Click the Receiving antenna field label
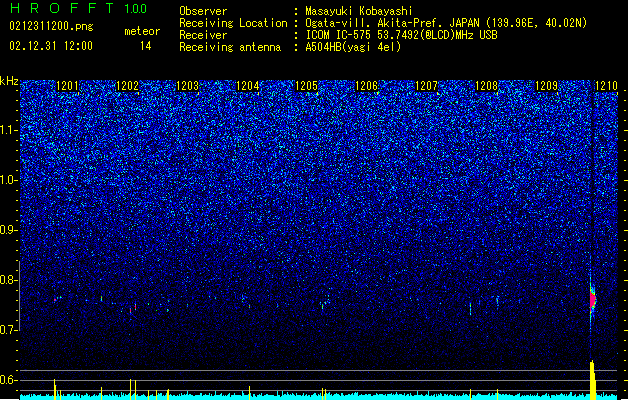This screenshot has height=400, width=629. coord(230,47)
